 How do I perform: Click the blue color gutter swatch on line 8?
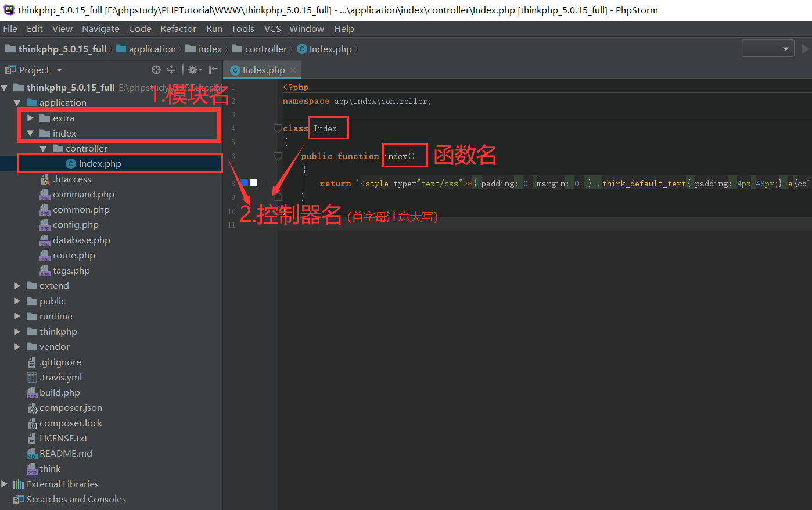(245, 182)
